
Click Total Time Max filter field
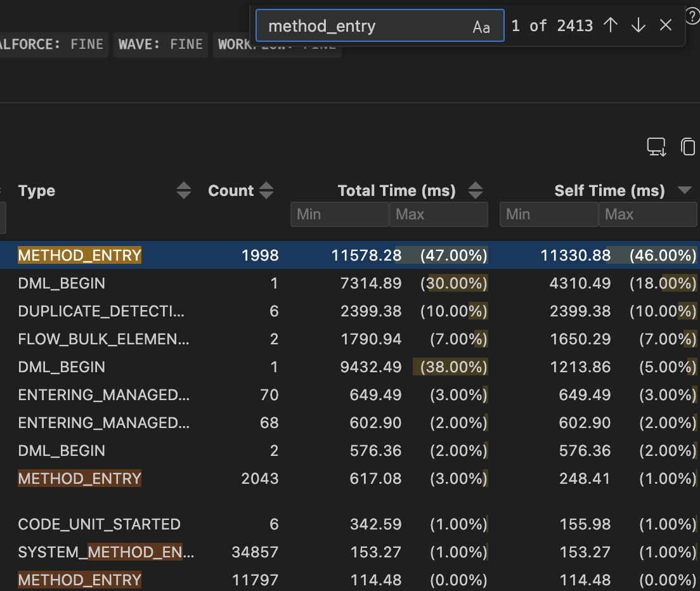438,214
